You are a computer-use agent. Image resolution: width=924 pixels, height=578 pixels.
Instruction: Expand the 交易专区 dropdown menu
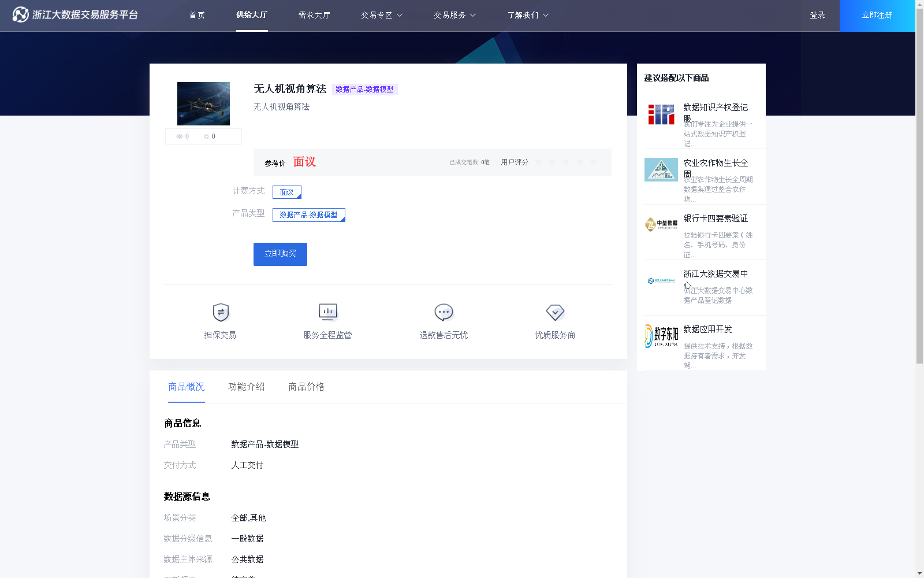coord(382,16)
